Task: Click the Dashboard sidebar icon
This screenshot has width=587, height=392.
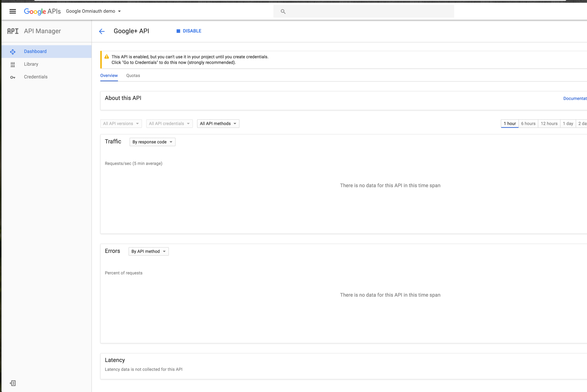Action: coord(13,52)
